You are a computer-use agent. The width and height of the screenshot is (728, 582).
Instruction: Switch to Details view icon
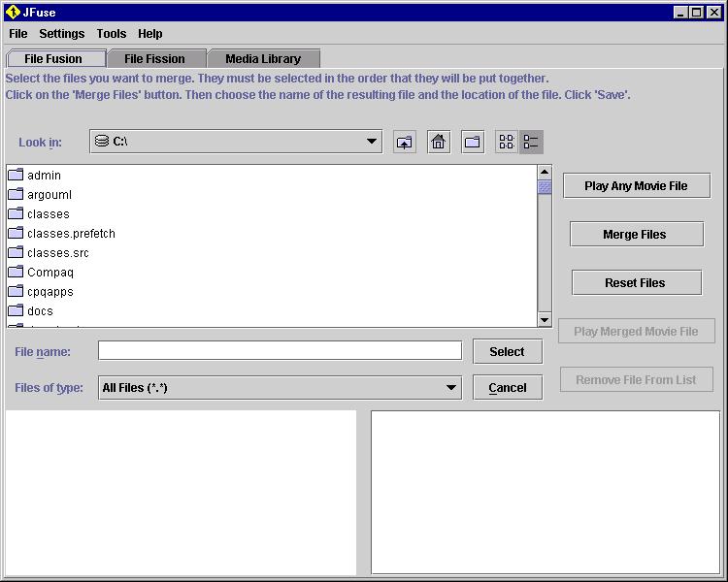531,143
